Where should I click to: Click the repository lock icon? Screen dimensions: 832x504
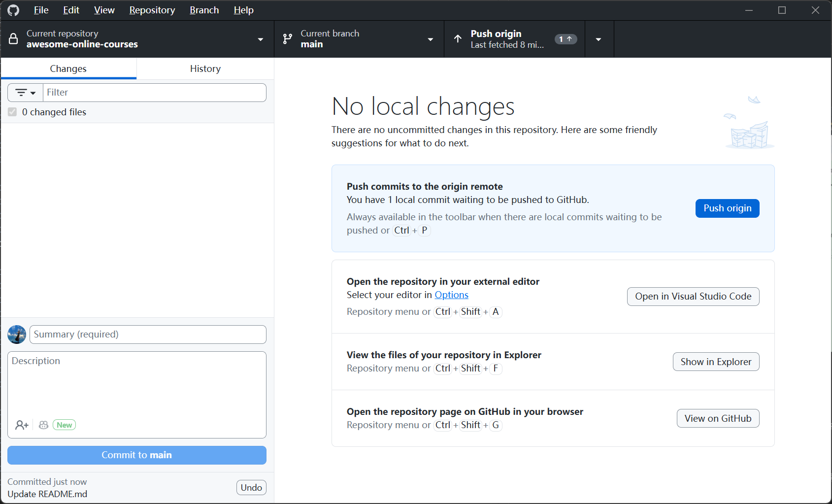click(x=13, y=39)
